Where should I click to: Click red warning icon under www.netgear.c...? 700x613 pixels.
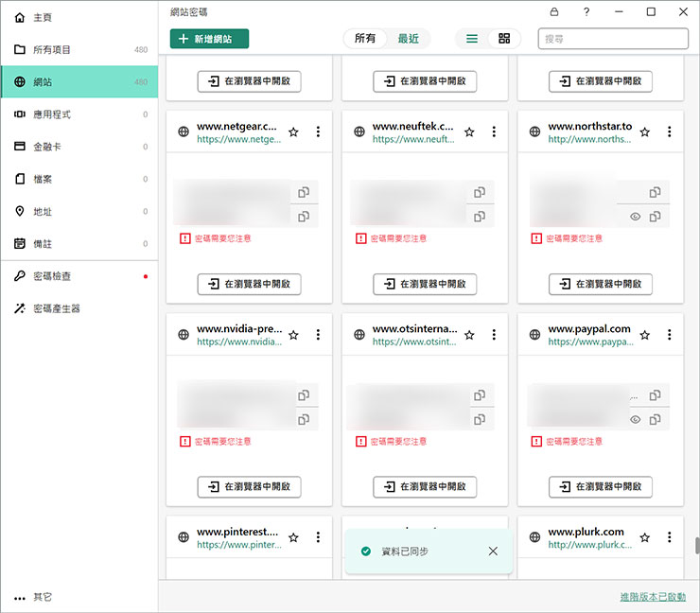point(184,238)
